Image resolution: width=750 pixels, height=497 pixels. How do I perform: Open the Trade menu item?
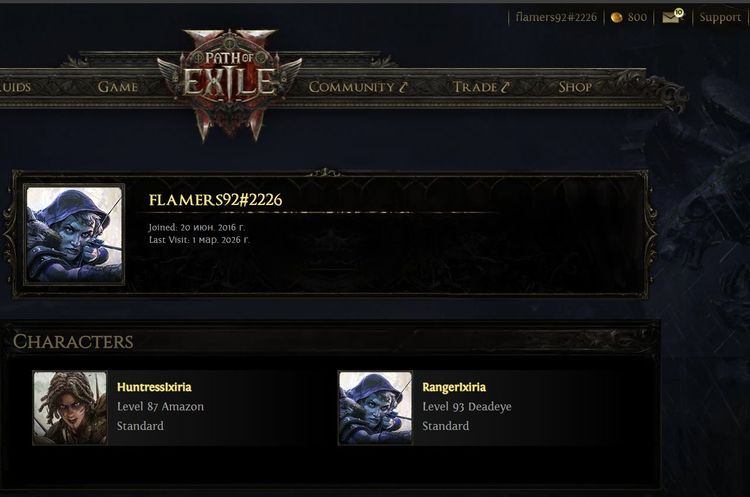click(475, 87)
